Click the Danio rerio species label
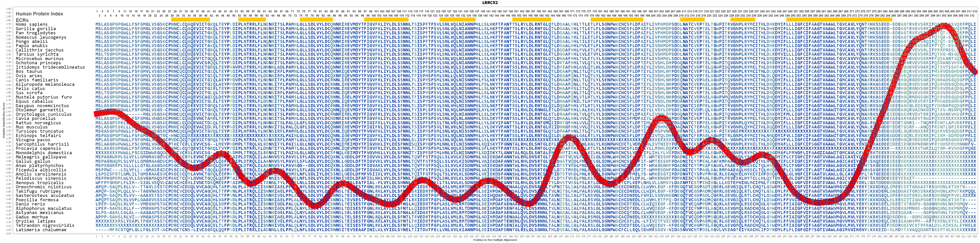Screen dimensions: 980x243 pyautogui.click(x=30, y=204)
